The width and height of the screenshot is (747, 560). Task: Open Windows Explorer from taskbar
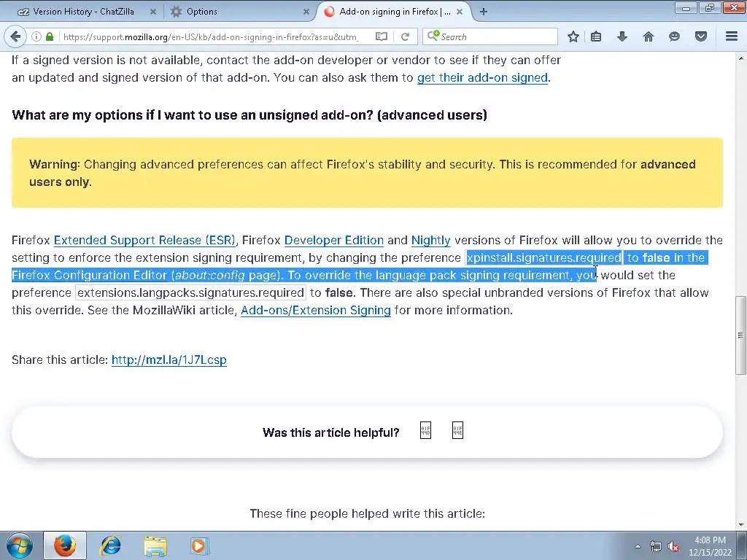coord(155,546)
